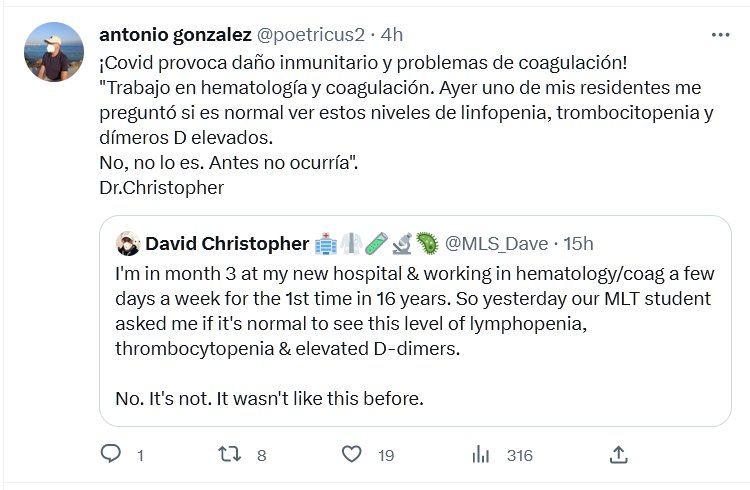View tweet analytics bar chart icon
The width and height of the screenshot is (750, 490).
[x=480, y=454]
